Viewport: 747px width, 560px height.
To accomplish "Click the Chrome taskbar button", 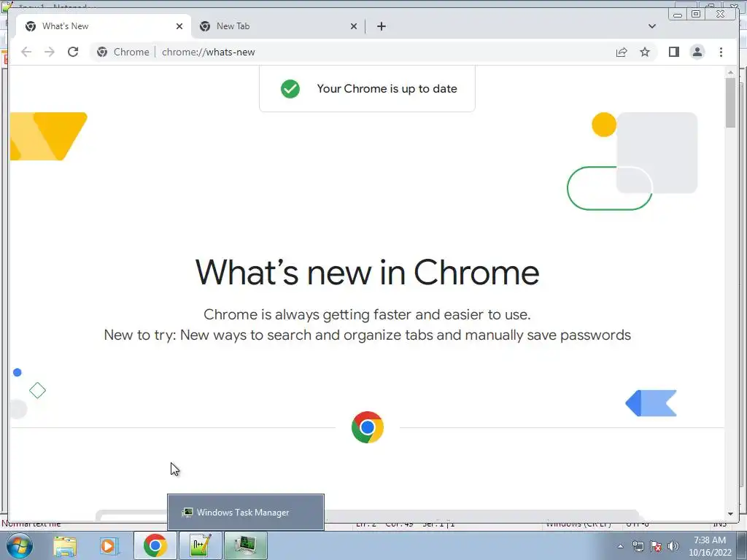I will tap(155, 545).
